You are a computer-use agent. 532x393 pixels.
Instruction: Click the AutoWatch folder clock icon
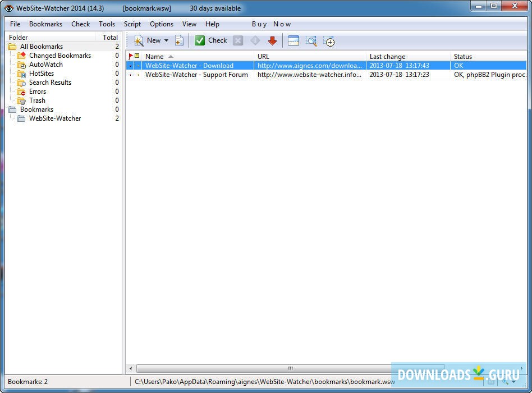[21, 65]
